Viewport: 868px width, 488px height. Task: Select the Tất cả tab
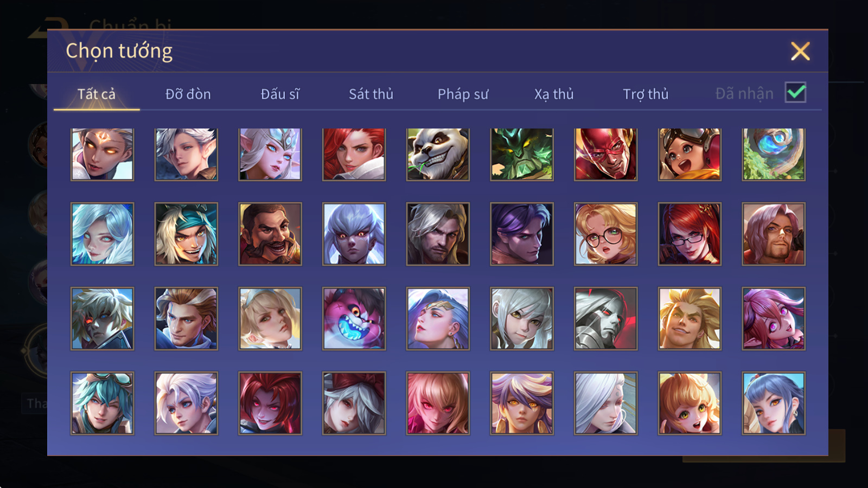pyautogui.click(x=97, y=94)
